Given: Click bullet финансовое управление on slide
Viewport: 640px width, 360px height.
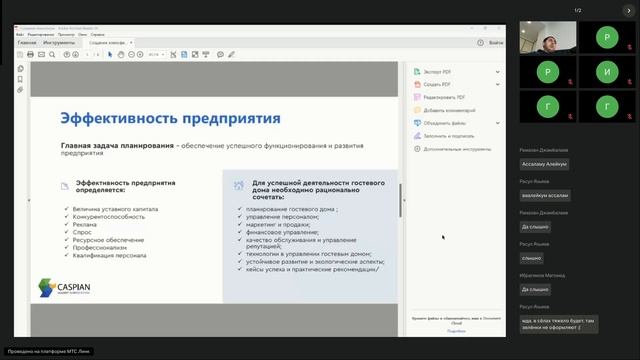Looking at the screenshot, I should [x=282, y=232].
